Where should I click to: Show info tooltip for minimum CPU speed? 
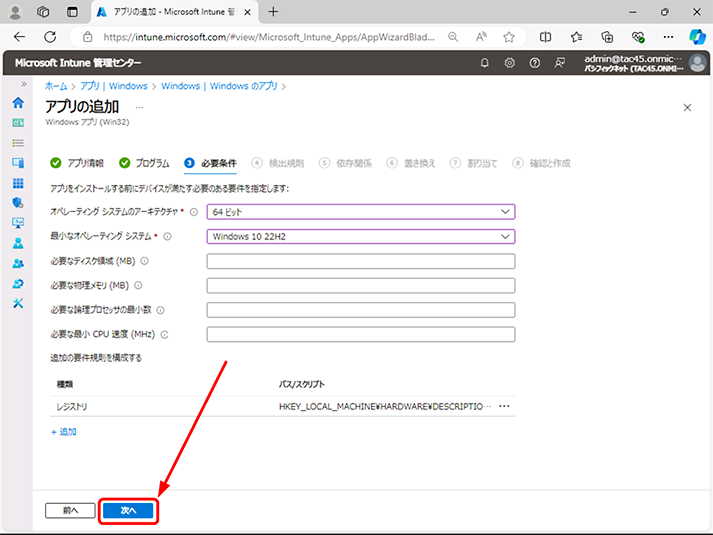click(165, 335)
